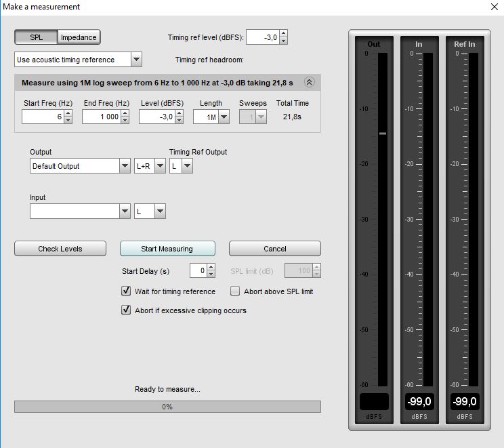Click the Cancel button

[275, 249]
